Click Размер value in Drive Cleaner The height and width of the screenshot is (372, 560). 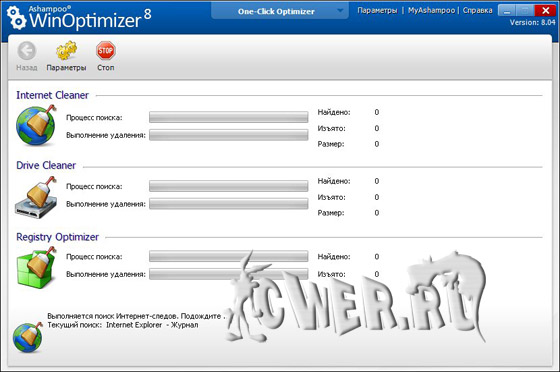point(377,213)
